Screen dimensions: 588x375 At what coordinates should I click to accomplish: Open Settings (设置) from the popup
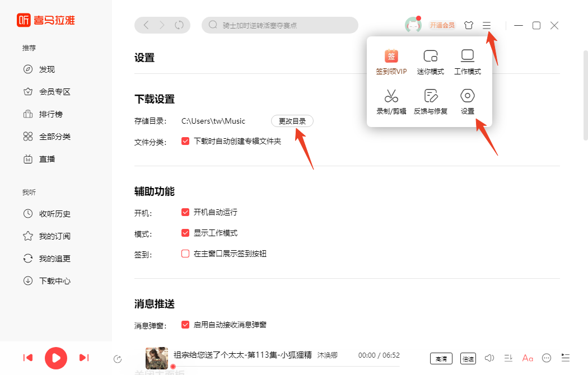[467, 101]
